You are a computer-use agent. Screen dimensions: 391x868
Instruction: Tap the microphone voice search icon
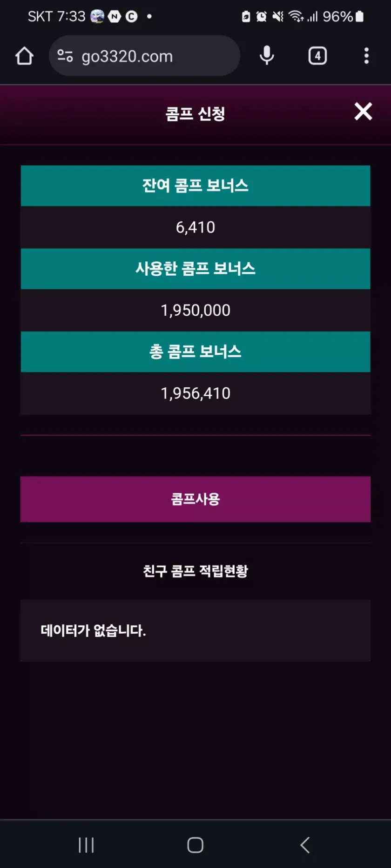tap(267, 56)
